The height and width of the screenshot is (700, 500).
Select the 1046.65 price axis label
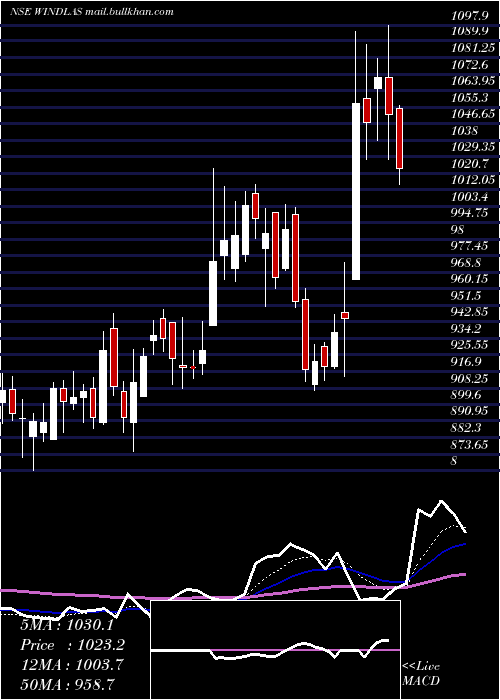point(471,114)
